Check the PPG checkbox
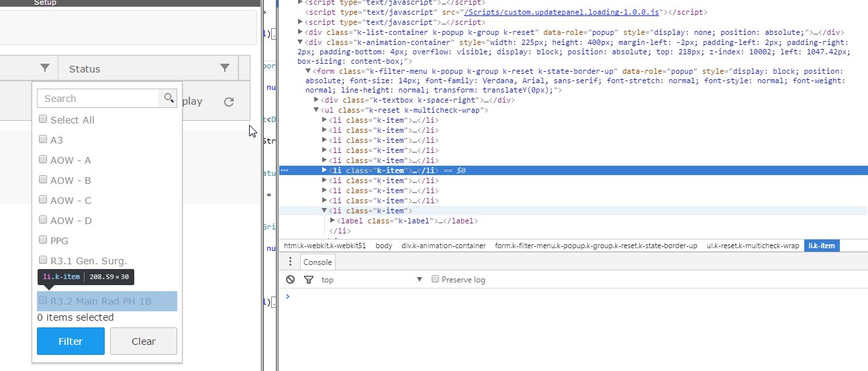This screenshot has height=371, width=868. [x=43, y=240]
